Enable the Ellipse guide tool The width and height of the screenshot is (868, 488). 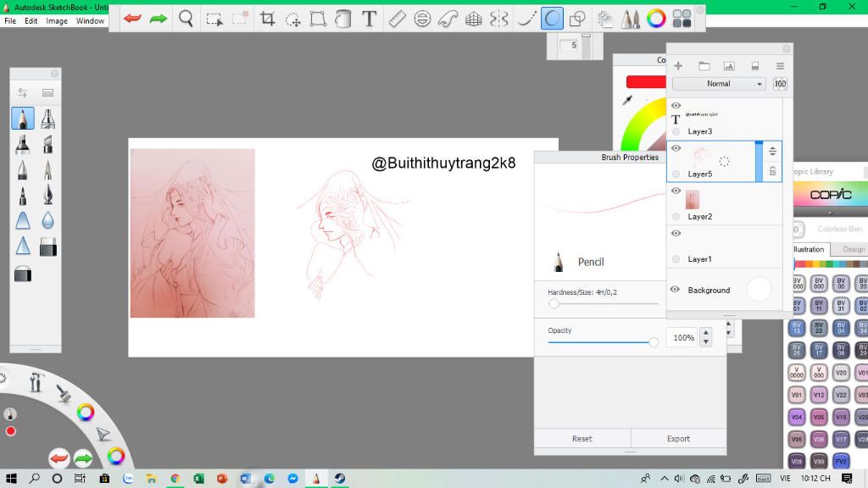click(422, 19)
